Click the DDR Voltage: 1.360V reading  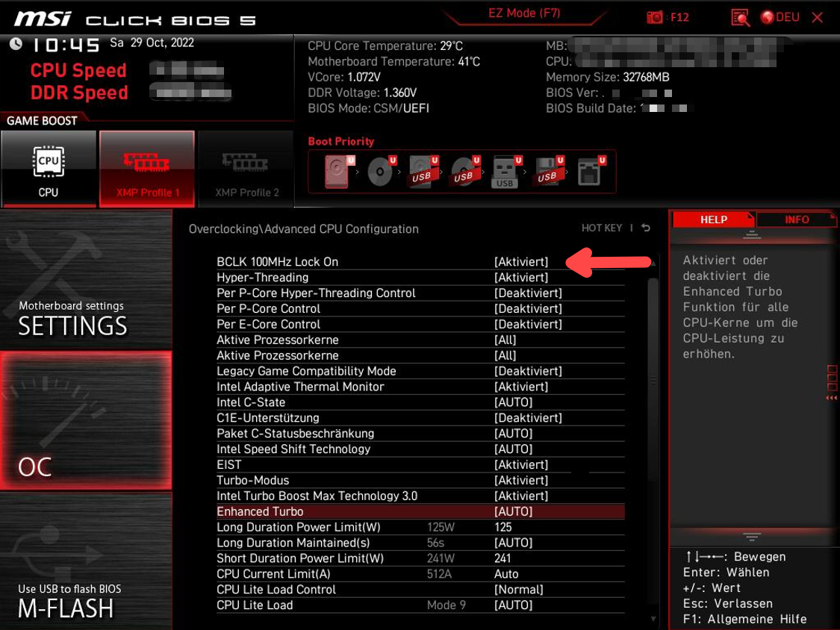pos(362,93)
